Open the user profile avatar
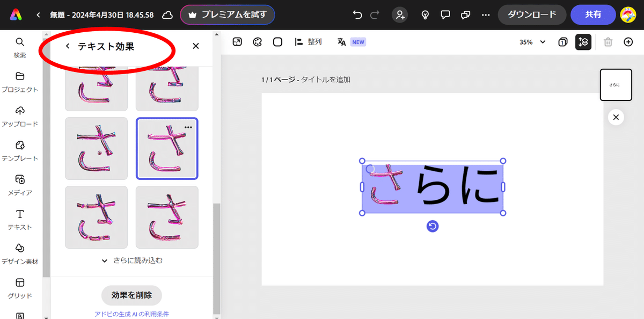 [628, 15]
